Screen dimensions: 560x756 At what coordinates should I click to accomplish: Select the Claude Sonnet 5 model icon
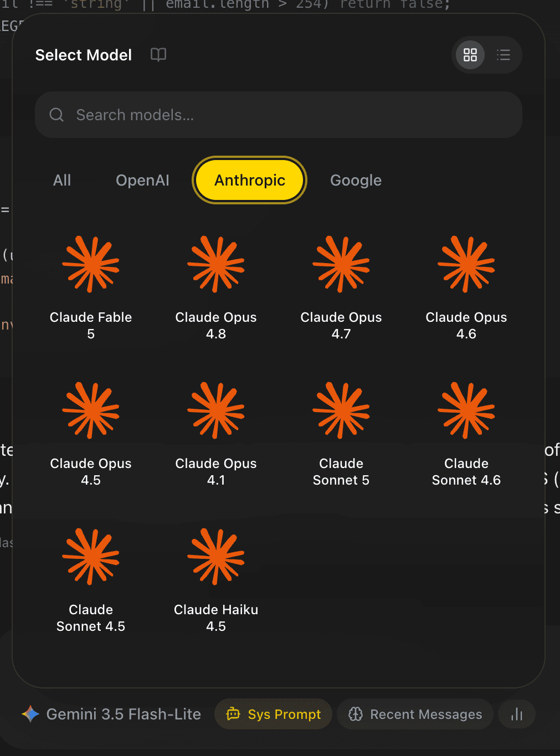[341, 410]
